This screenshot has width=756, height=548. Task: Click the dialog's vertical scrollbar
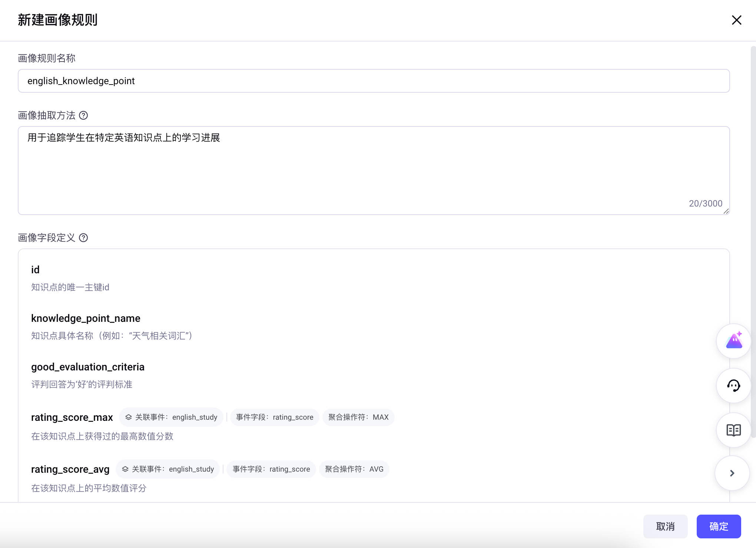pos(753,241)
